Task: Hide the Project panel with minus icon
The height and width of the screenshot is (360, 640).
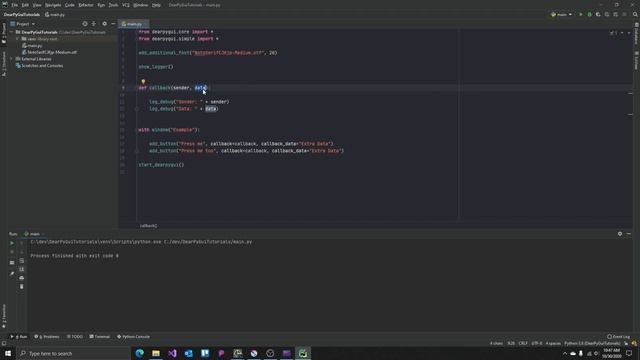Action: point(113,24)
